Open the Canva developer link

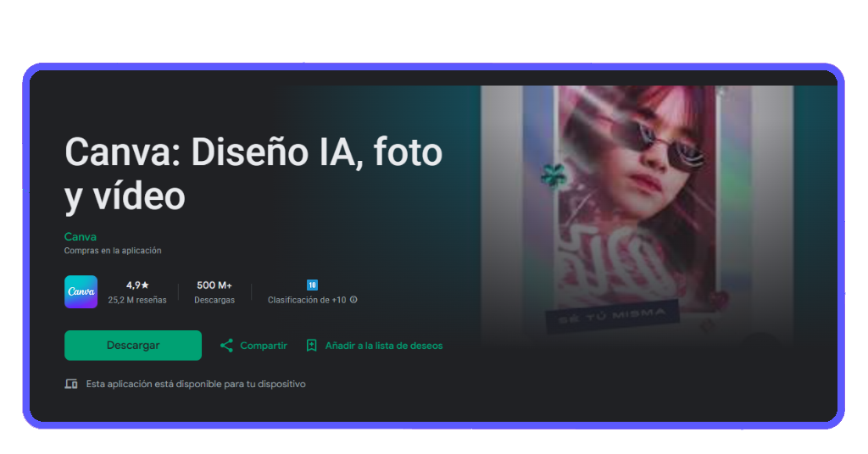point(81,236)
